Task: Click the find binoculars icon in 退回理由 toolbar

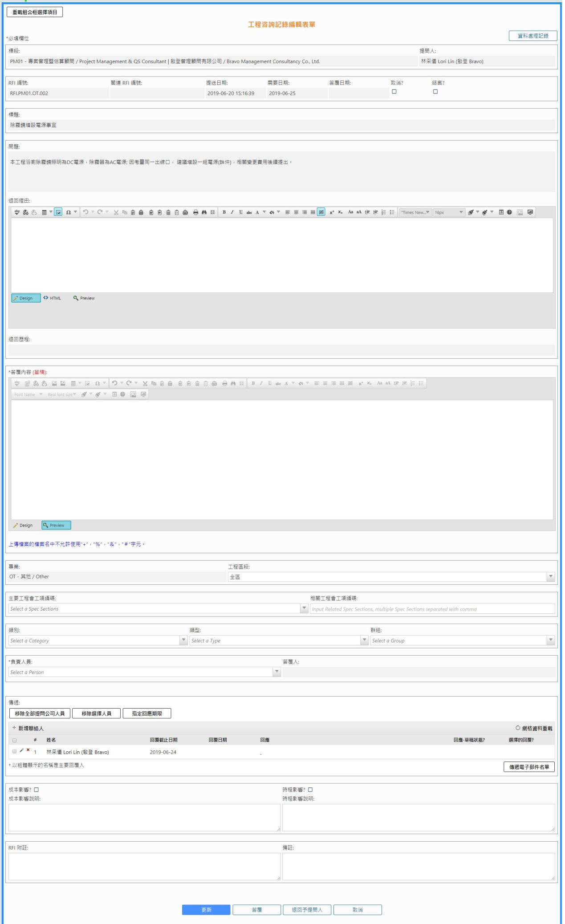Action: (204, 212)
